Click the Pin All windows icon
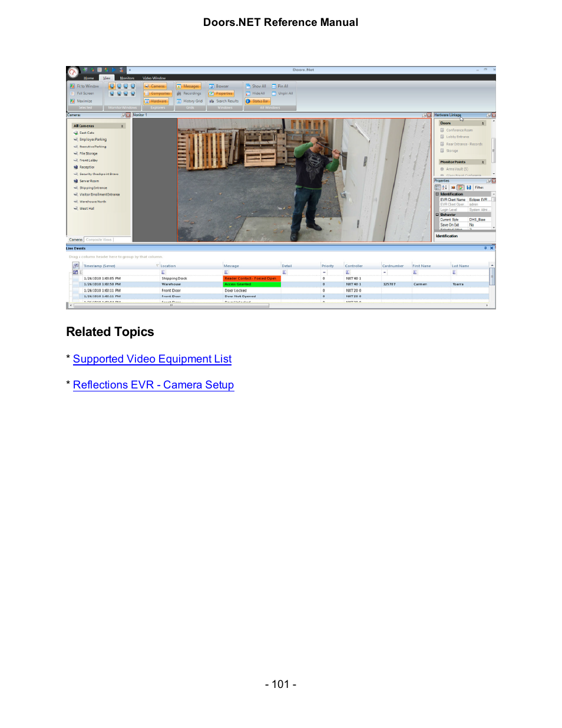This screenshot has width=562, height=728. [274, 86]
